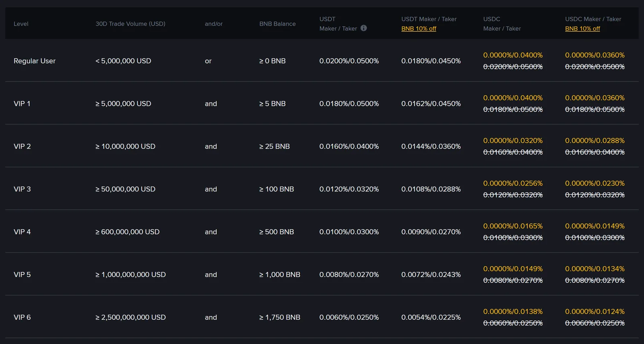Click the ≥ 5,000,000 USD volume value

123,103
